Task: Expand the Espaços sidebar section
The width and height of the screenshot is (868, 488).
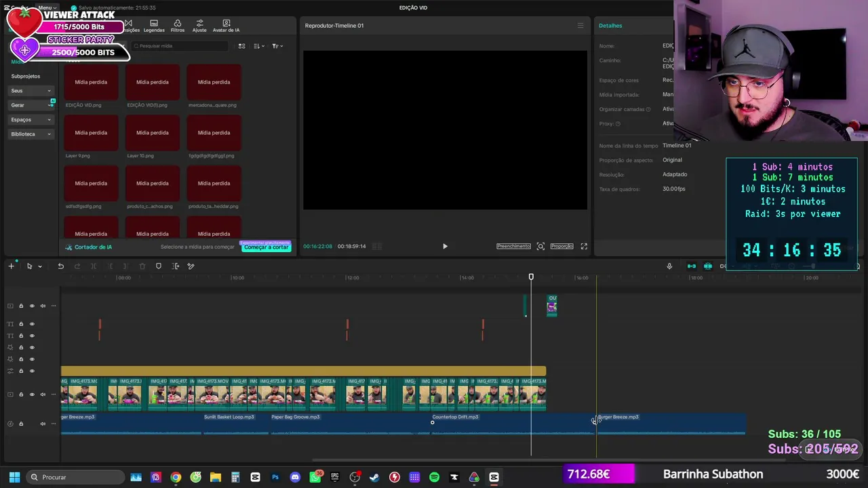Action: pos(31,120)
